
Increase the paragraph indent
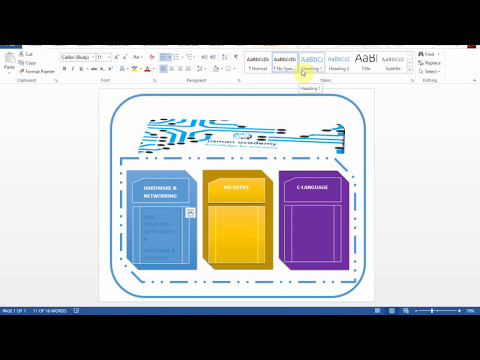213,57
